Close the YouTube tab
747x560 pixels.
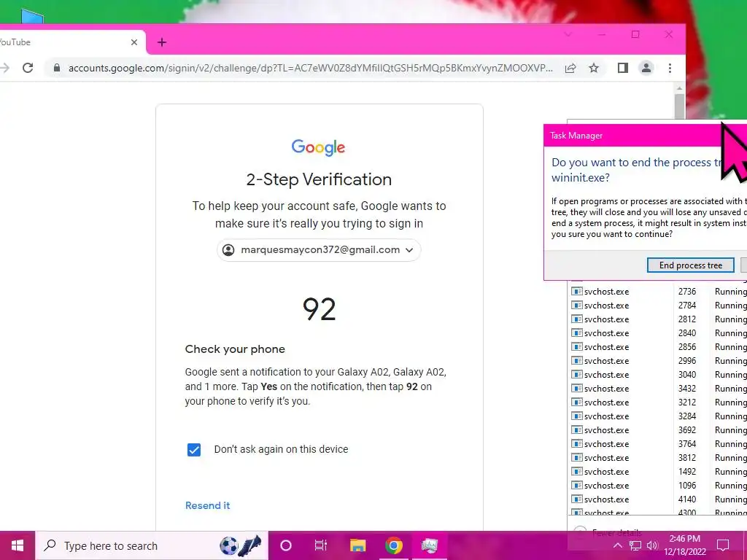[134, 42]
